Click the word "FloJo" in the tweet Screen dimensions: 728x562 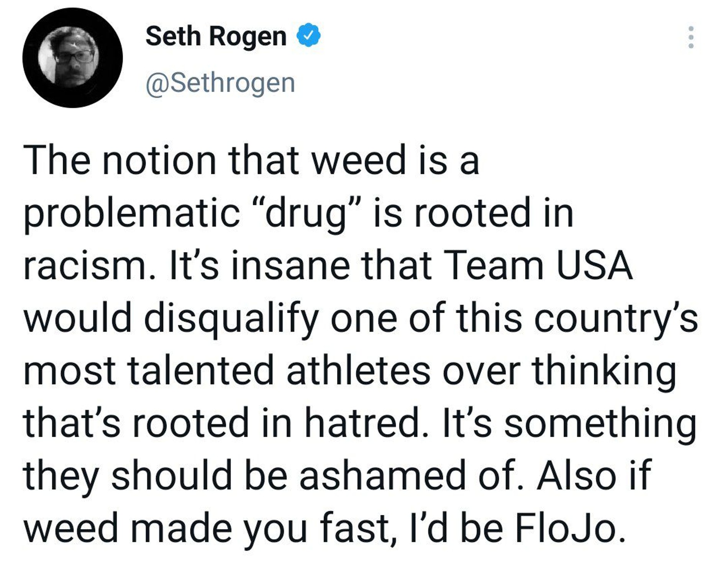coord(566,528)
